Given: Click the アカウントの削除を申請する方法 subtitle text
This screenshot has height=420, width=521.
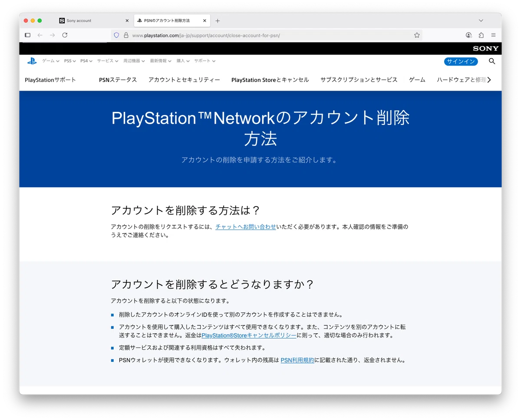Looking at the screenshot, I should [x=260, y=160].
